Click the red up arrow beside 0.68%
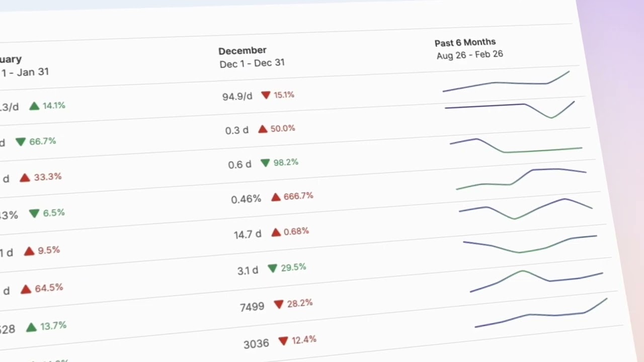This screenshot has width=644, height=362. pyautogui.click(x=276, y=232)
